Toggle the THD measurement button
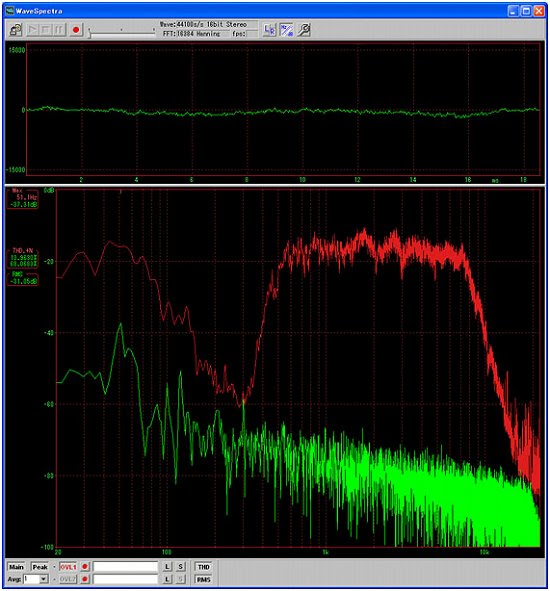Image resolution: width=550 pixels, height=591 pixels. point(204,567)
